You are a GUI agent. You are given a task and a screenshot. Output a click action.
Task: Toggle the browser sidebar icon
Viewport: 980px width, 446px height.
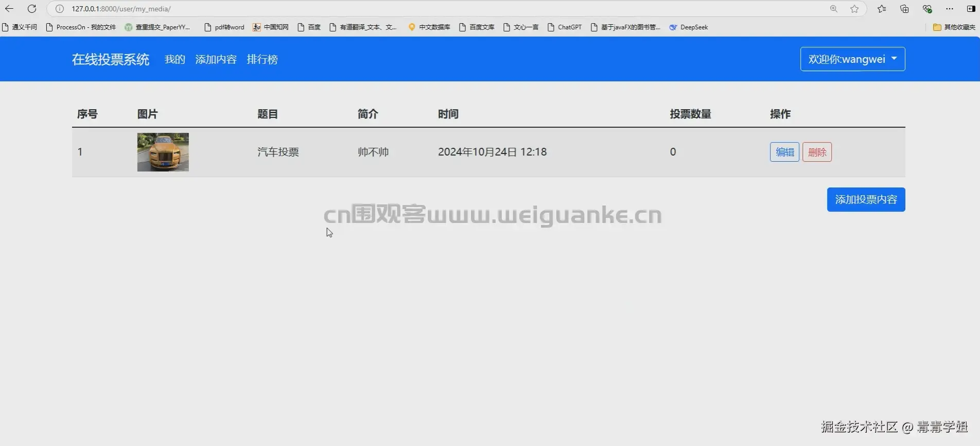(x=971, y=9)
